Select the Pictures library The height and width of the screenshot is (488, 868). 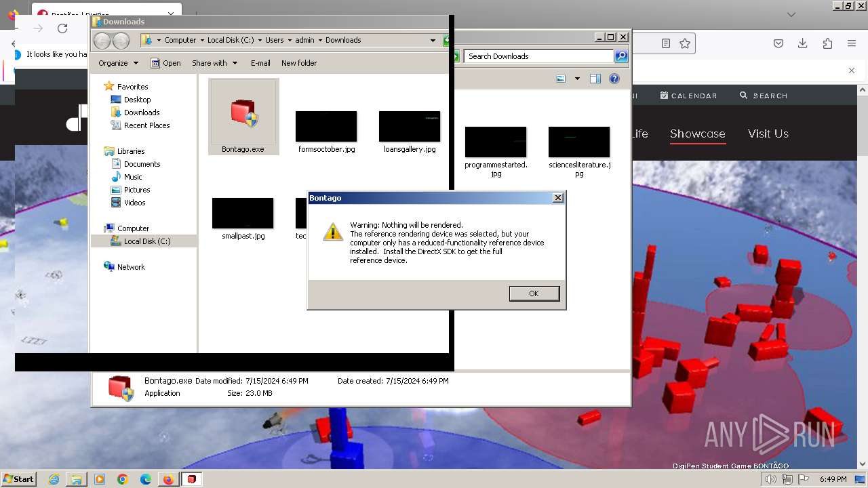click(x=137, y=190)
